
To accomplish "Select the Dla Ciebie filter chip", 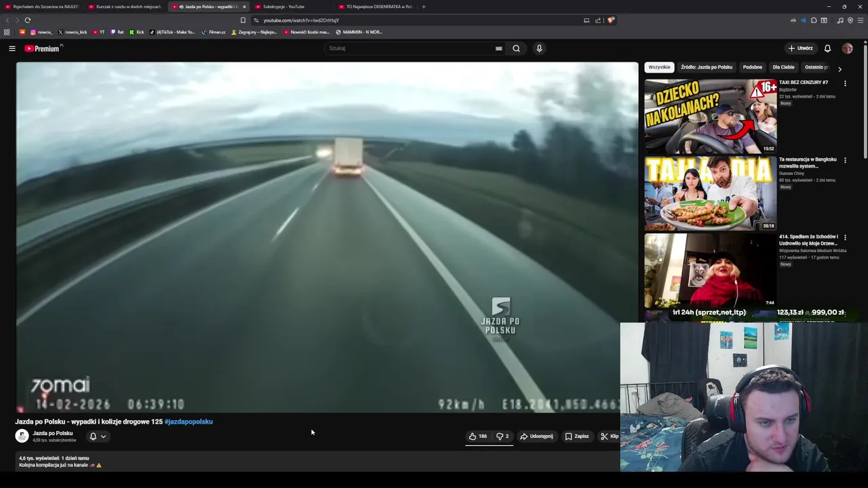I will pos(783,67).
